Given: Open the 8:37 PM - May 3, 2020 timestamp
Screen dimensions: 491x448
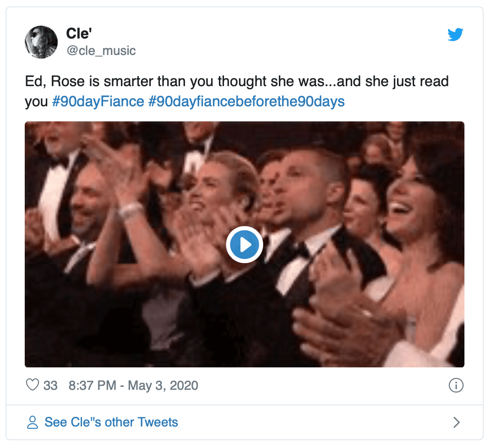Looking at the screenshot, I should 133,385.
